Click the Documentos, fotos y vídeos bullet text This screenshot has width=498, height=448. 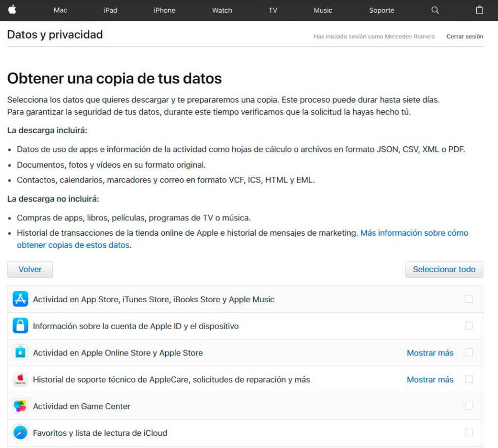point(111,165)
